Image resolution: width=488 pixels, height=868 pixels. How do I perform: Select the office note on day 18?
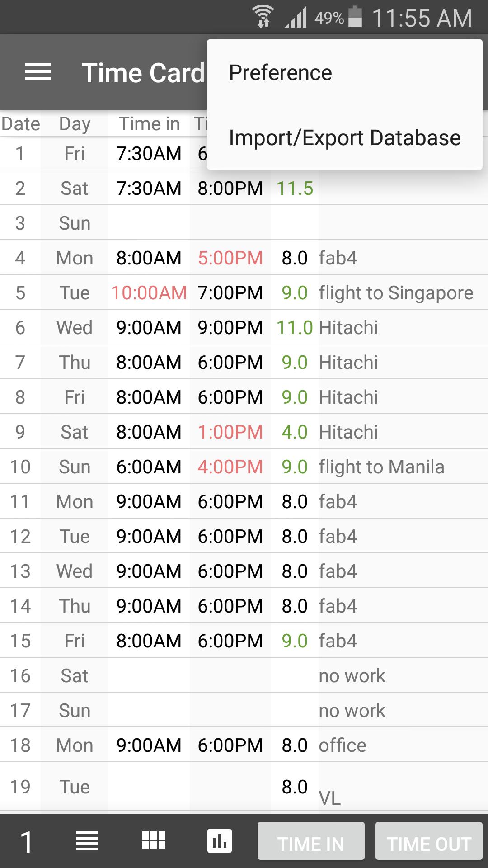click(x=343, y=745)
